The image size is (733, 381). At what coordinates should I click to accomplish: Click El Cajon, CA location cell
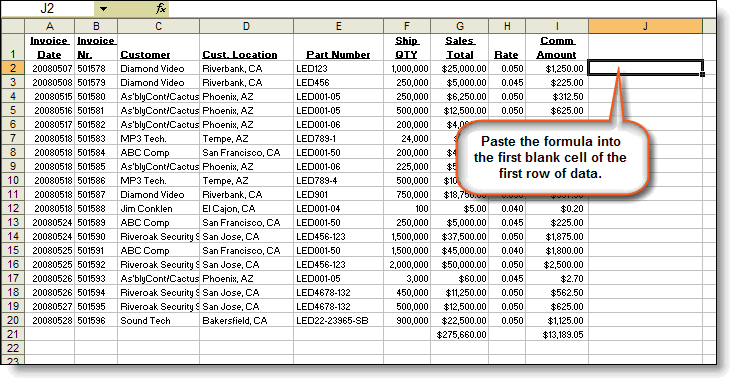(x=246, y=208)
